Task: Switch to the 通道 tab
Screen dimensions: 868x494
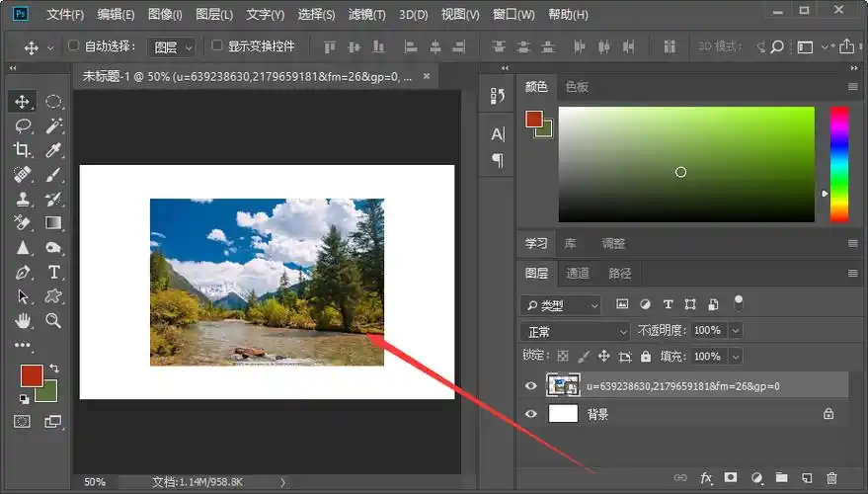Action: click(x=578, y=273)
